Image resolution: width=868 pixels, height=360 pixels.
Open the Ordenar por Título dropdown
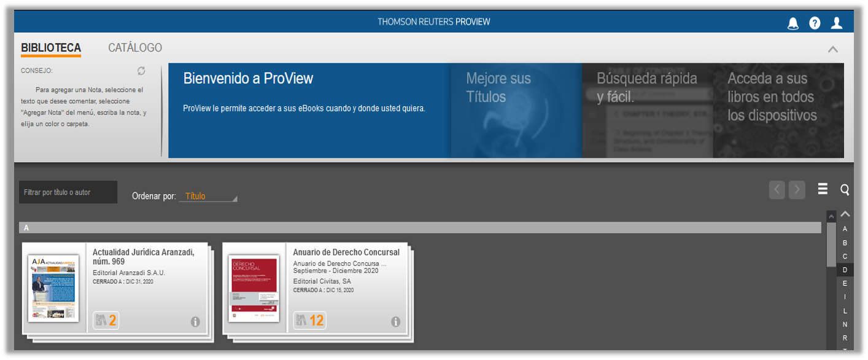tap(208, 197)
